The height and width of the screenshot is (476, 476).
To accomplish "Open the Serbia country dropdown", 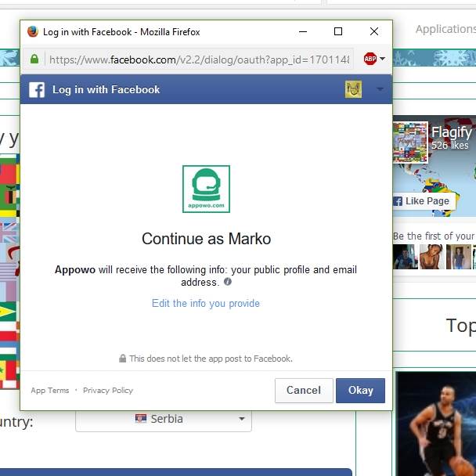I will (x=163, y=419).
